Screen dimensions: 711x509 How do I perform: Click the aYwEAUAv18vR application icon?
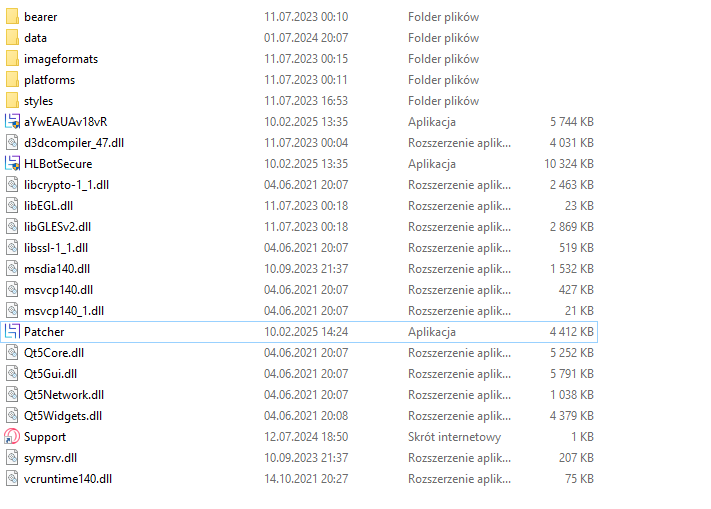click(12, 121)
